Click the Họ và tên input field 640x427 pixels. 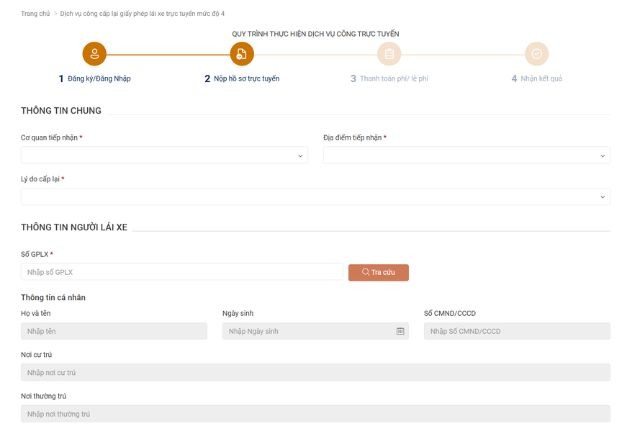tap(113, 331)
